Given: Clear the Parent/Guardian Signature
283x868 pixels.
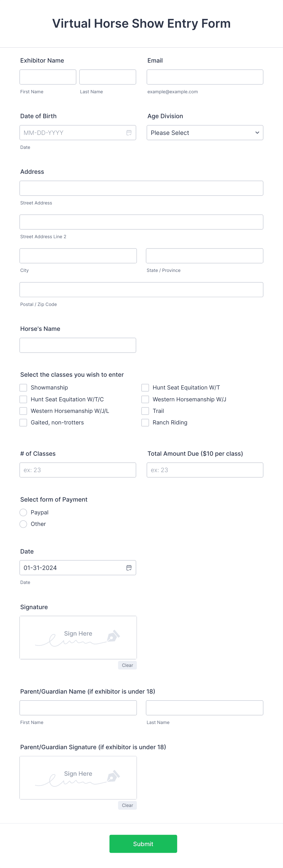Looking at the screenshot, I should click(127, 805).
